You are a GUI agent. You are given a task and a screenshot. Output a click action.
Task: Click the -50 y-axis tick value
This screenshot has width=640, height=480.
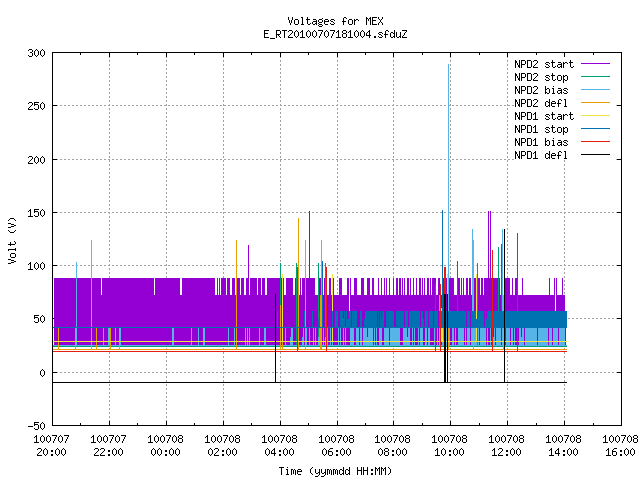(36, 426)
